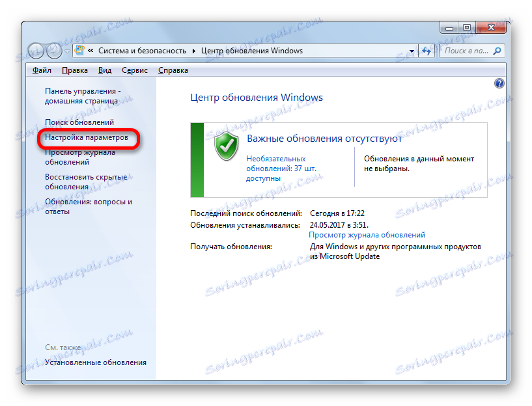Screen dimensions: 532x406
Task: Click 'Поиск обновлений' in the sidebar
Action: [79, 122]
